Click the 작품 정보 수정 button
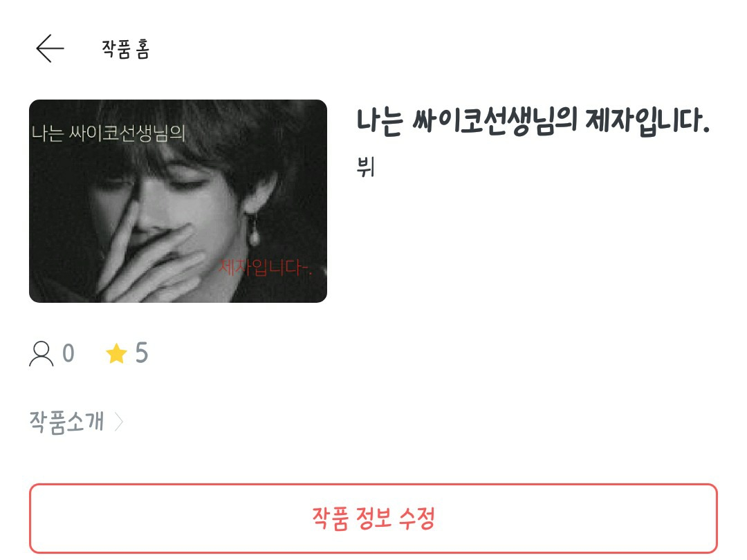Screen dimensions: 747x560 (x=373, y=518)
